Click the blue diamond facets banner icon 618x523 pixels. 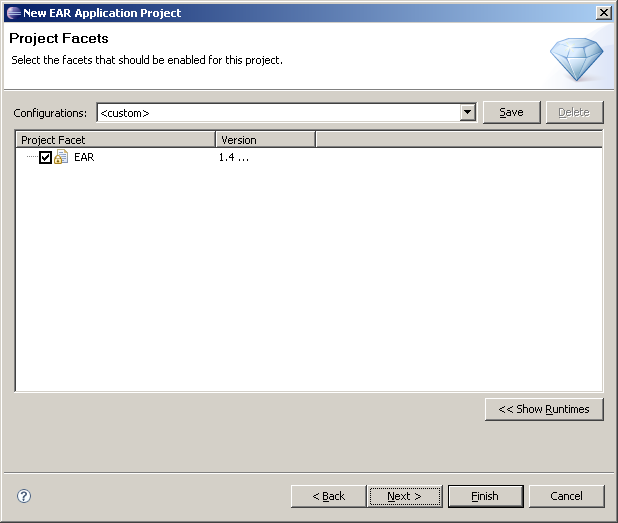click(x=576, y=59)
